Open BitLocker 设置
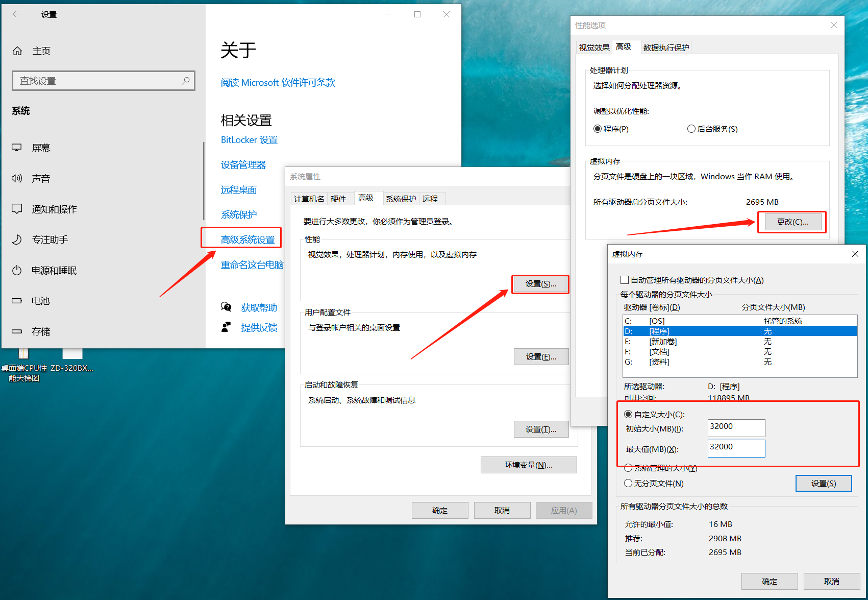The height and width of the screenshot is (600, 868). (x=249, y=139)
